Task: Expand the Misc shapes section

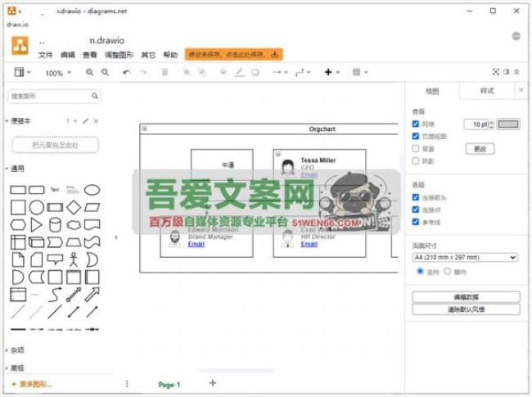Action: [x=16, y=350]
